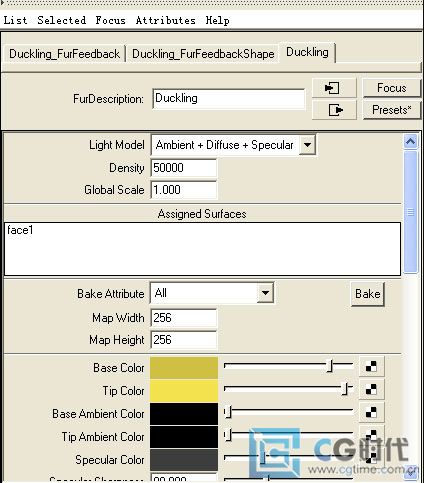
Task: Open the Base Color texture map button
Action: [x=371, y=366]
